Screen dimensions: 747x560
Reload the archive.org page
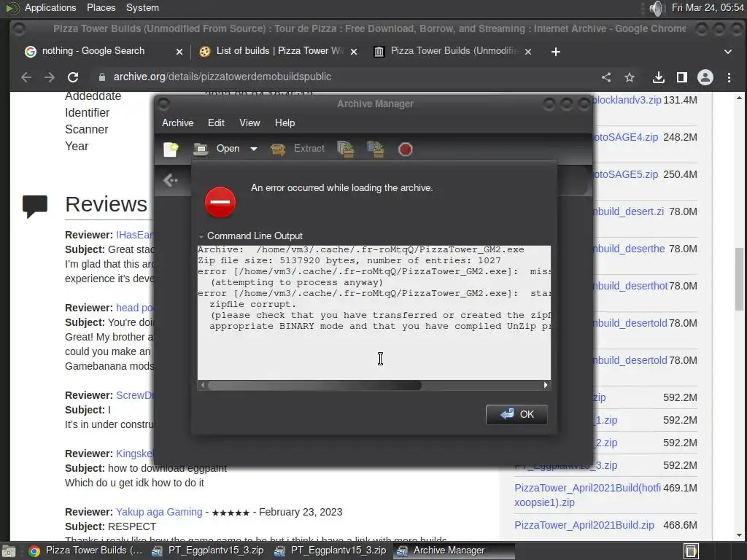tap(73, 77)
